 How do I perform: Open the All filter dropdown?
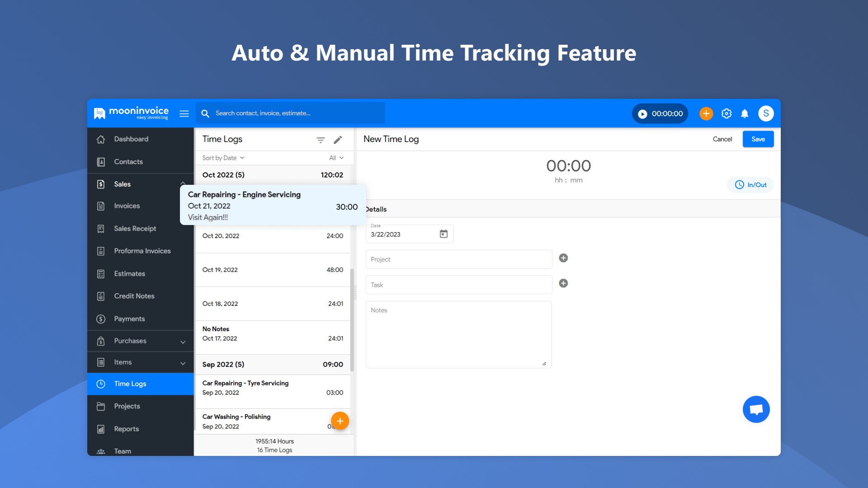(336, 158)
